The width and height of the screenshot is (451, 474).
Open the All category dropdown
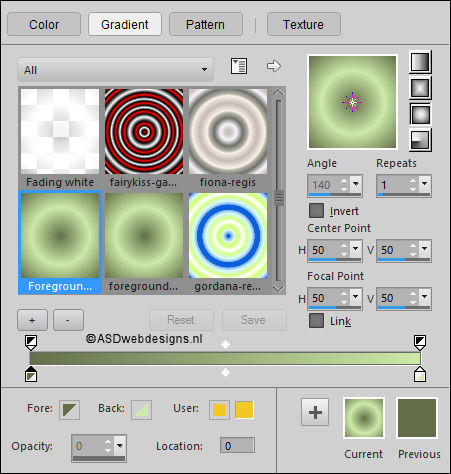click(x=115, y=70)
